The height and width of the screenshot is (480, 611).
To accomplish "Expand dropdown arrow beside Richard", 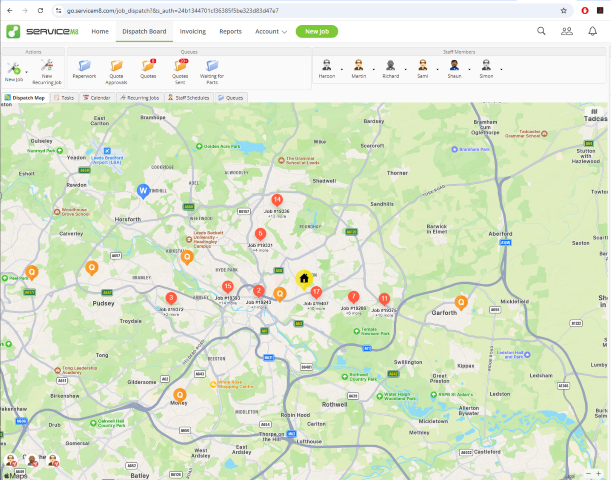I will [x=406, y=69].
